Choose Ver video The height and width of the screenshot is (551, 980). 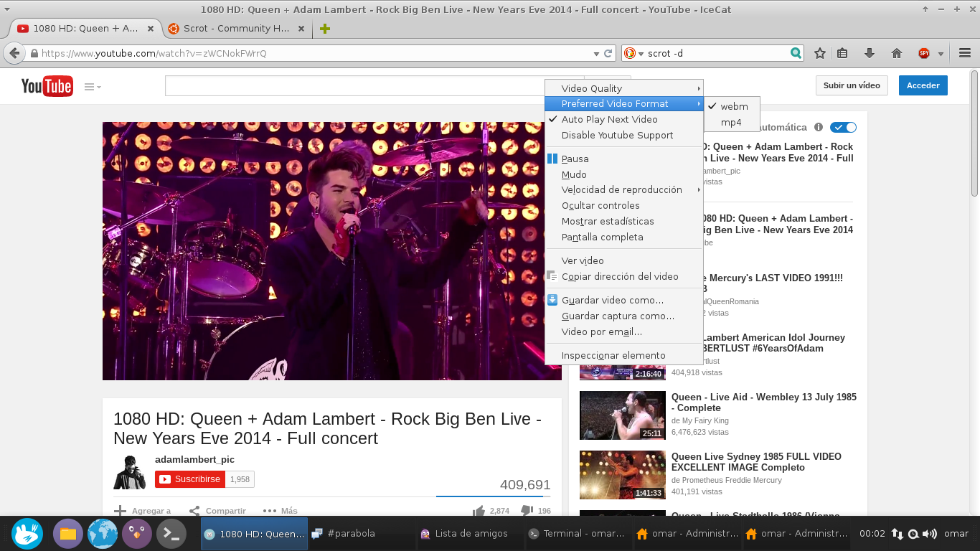[623, 261]
